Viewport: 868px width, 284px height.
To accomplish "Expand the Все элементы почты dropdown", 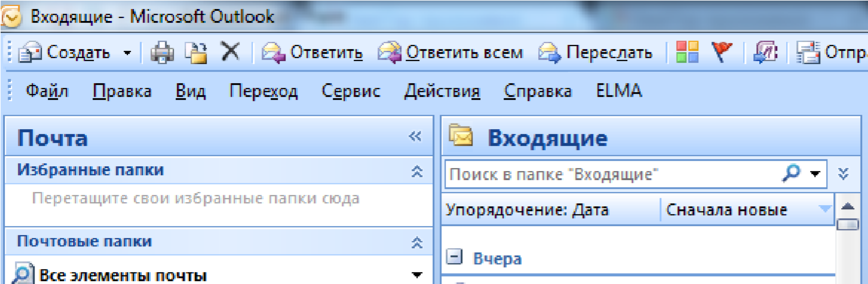I will click(x=416, y=275).
